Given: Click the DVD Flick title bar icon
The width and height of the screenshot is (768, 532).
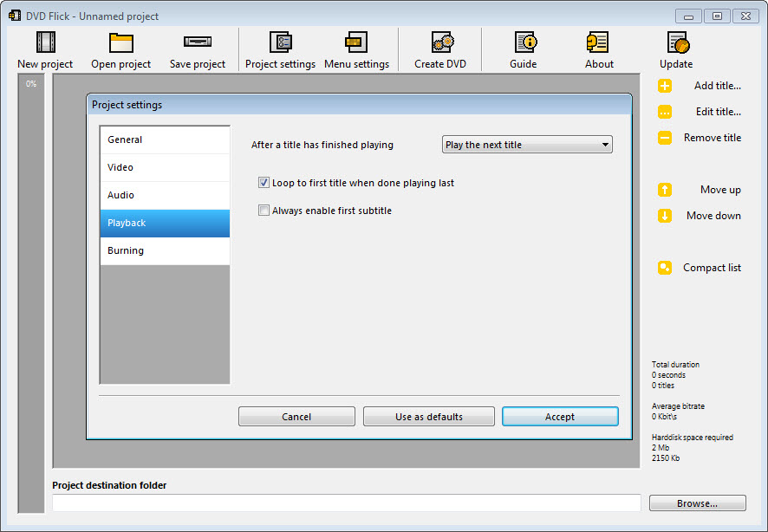Looking at the screenshot, I should point(15,16).
